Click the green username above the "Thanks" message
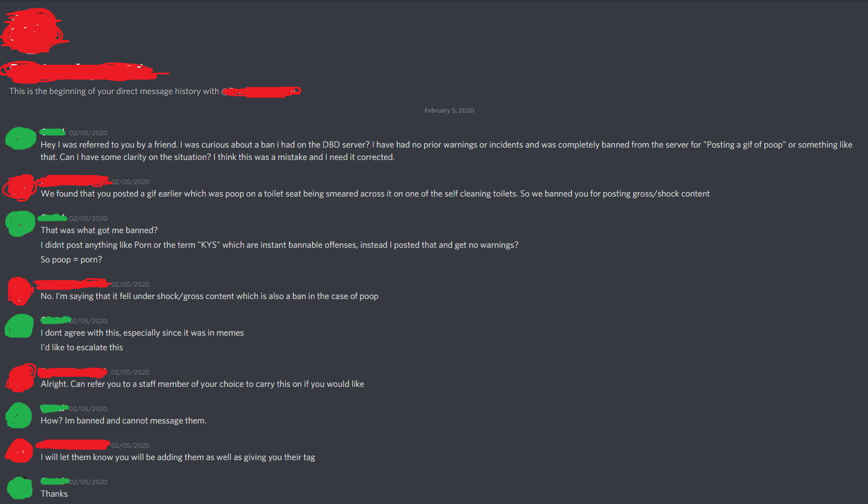The width and height of the screenshot is (868, 504). click(x=54, y=481)
